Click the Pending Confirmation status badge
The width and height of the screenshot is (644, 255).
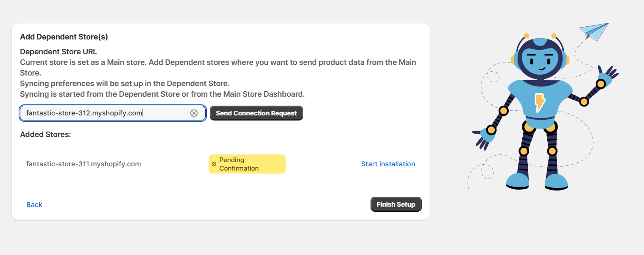tap(247, 164)
